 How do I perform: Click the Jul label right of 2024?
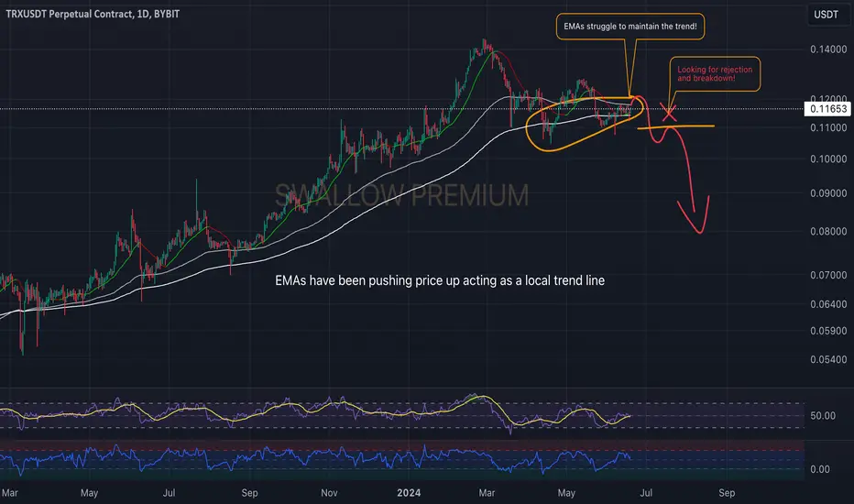646,493
